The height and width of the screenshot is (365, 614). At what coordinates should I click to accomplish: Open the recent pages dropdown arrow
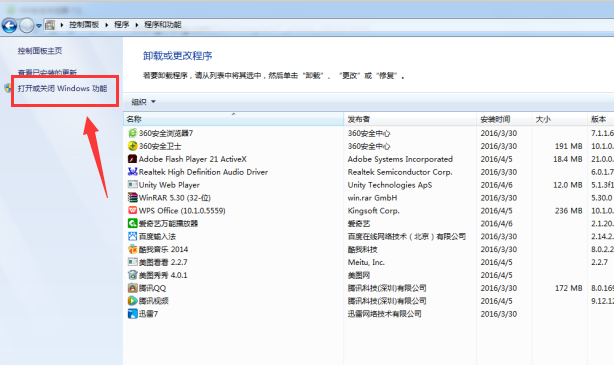39,26
